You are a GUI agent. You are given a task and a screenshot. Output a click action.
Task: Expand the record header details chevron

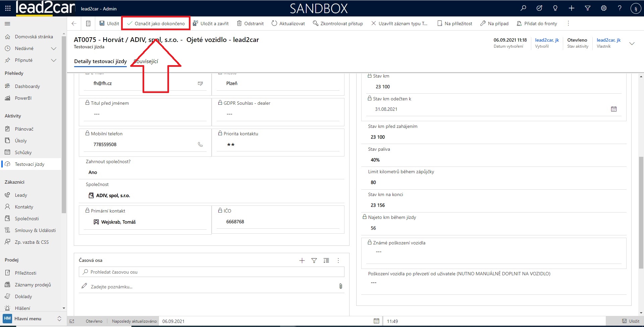632,44
